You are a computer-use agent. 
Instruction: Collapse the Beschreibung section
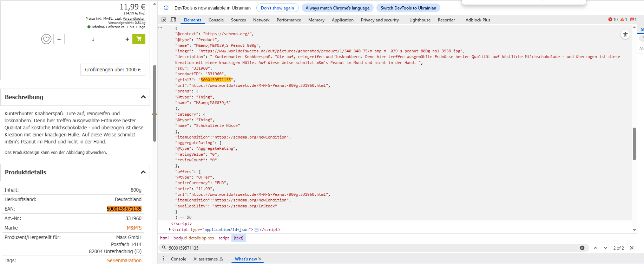click(x=143, y=97)
